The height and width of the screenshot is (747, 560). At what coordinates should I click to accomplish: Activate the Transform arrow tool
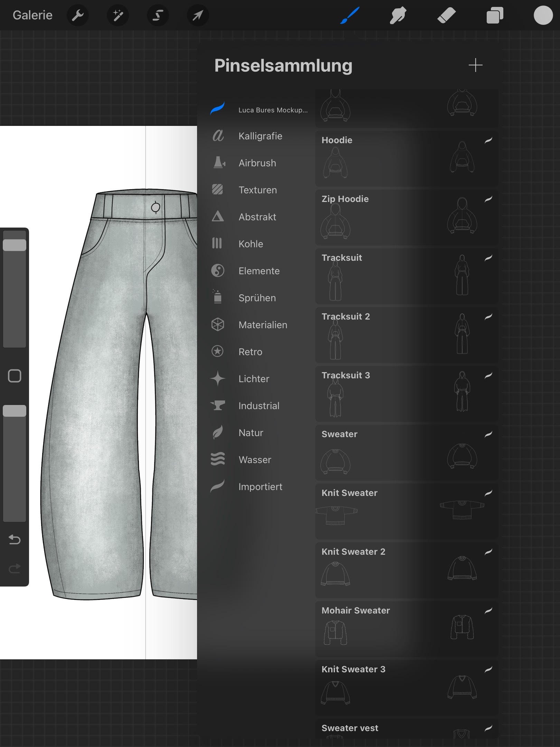(198, 15)
